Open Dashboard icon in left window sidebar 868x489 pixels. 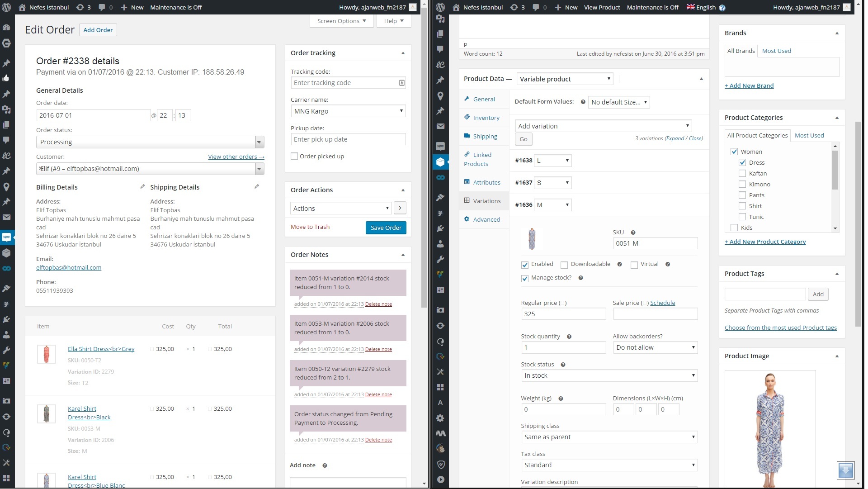pos(6,28)
